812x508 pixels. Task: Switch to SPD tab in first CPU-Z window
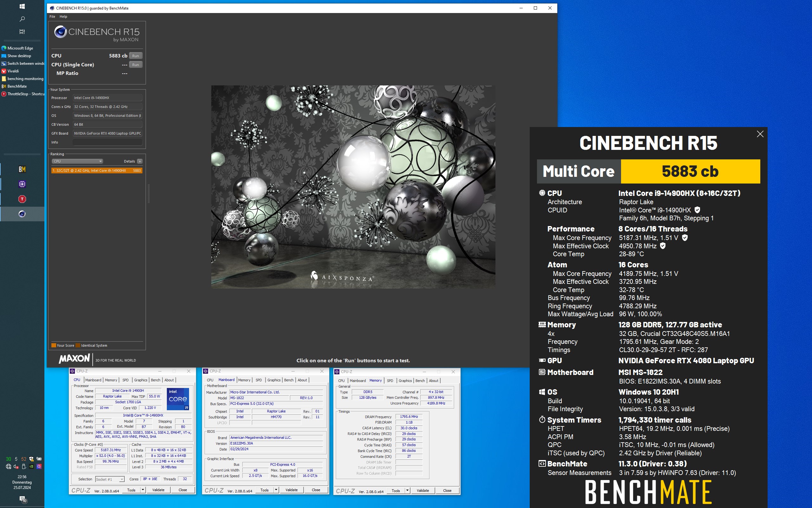(126, 380)
